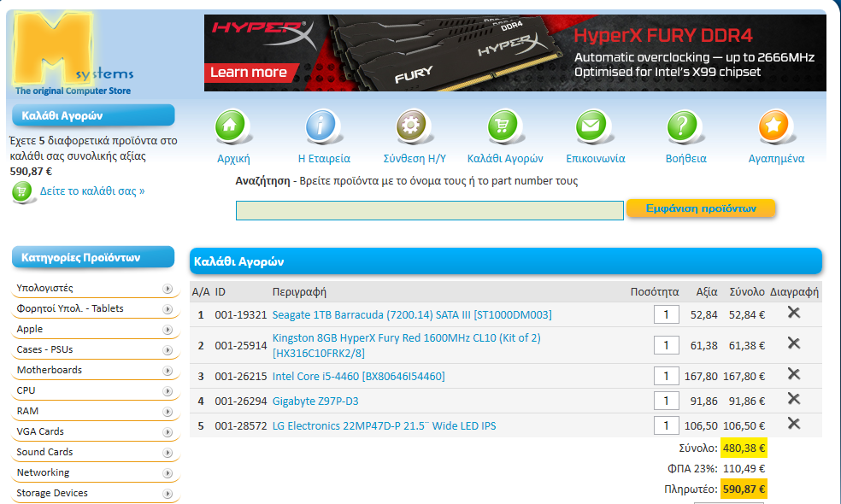Open the Επικοινωνία envelope icon
Viewport: 841px width, 504px height.
(591, 126)
